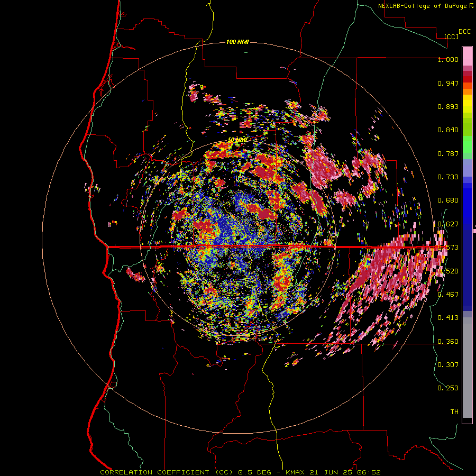This screenshot has width=476, height=476.
Task: Click the 21 JUN 25 date text
Action: [x=331, y=472]
